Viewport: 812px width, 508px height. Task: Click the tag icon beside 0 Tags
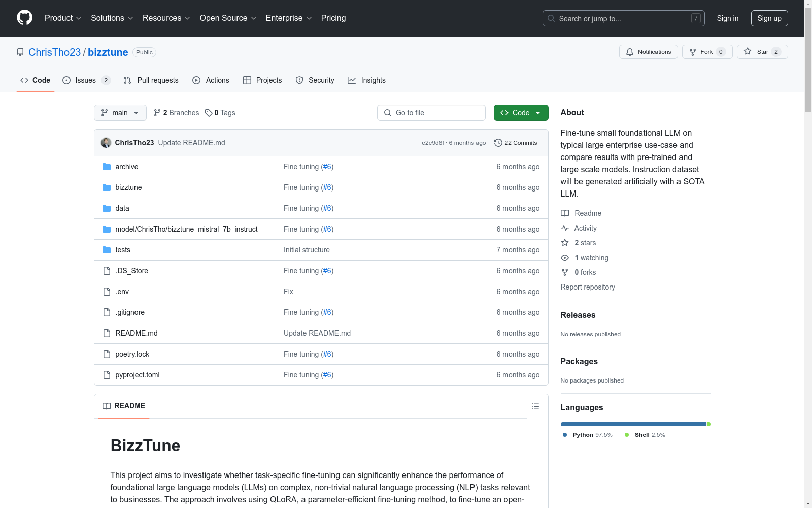[209, 113]
